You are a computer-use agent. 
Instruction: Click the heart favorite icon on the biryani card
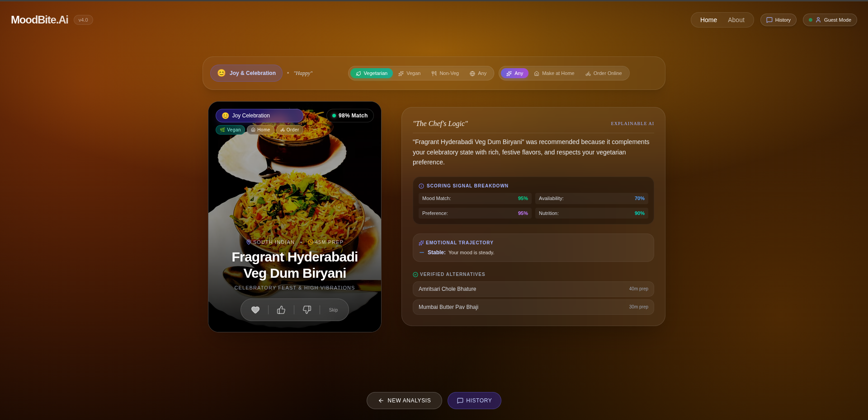click(255, 310)
